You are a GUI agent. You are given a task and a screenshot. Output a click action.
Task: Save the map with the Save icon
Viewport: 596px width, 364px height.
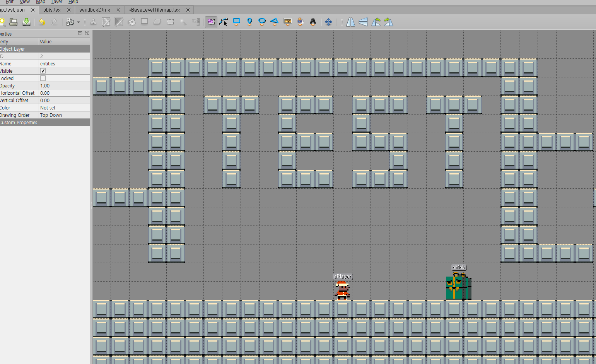pos(26,22)
